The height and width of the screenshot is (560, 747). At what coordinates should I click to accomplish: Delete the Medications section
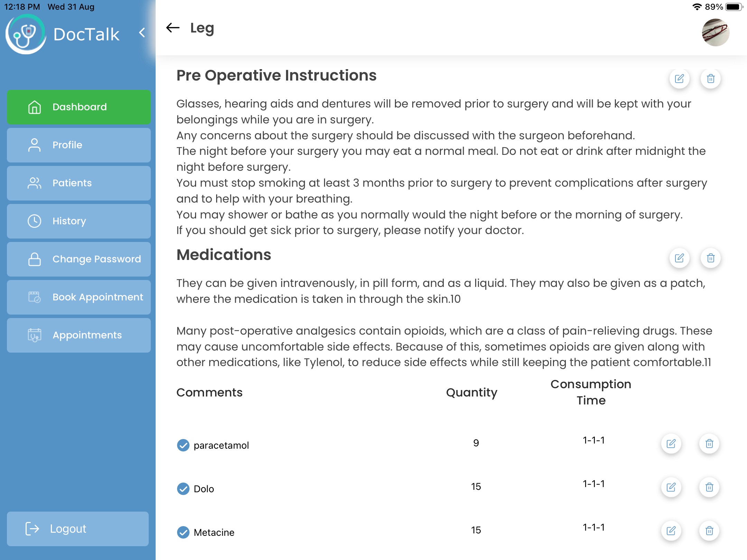710,258
